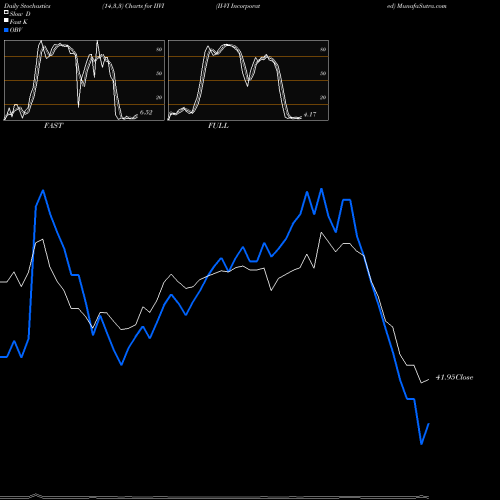
Task: Click the 50 level label in FAST chart
Action: click(159, 73)
